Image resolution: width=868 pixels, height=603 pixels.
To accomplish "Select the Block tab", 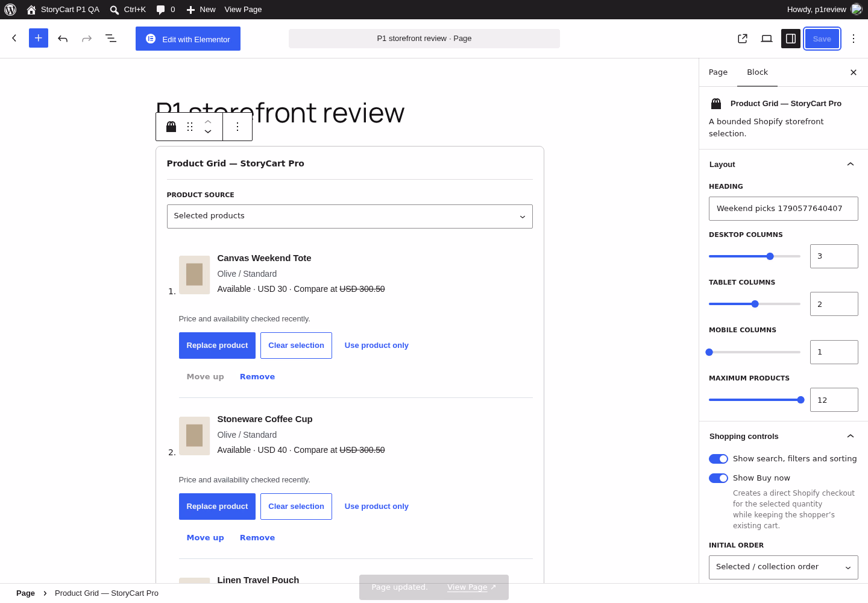I will point(757,72).
